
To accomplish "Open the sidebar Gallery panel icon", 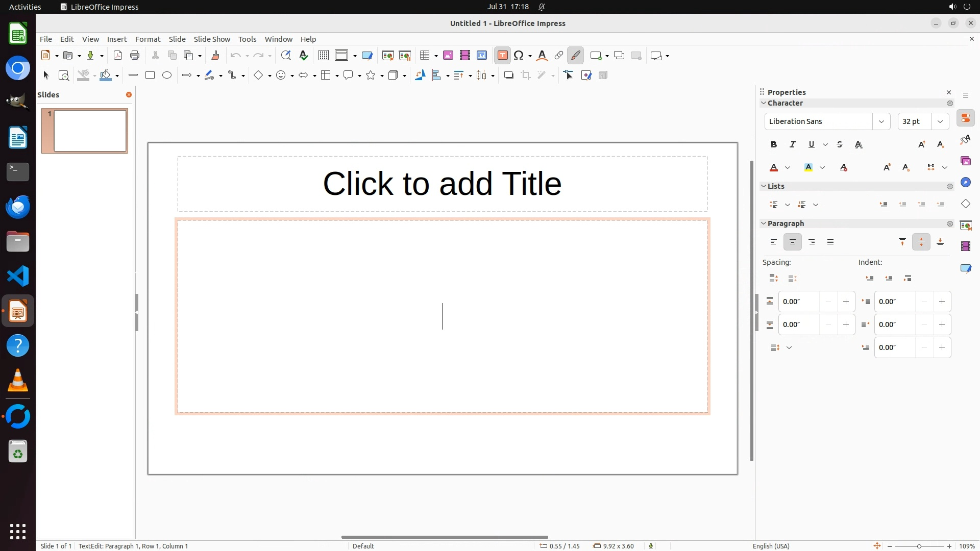I will tap(965, 161).
